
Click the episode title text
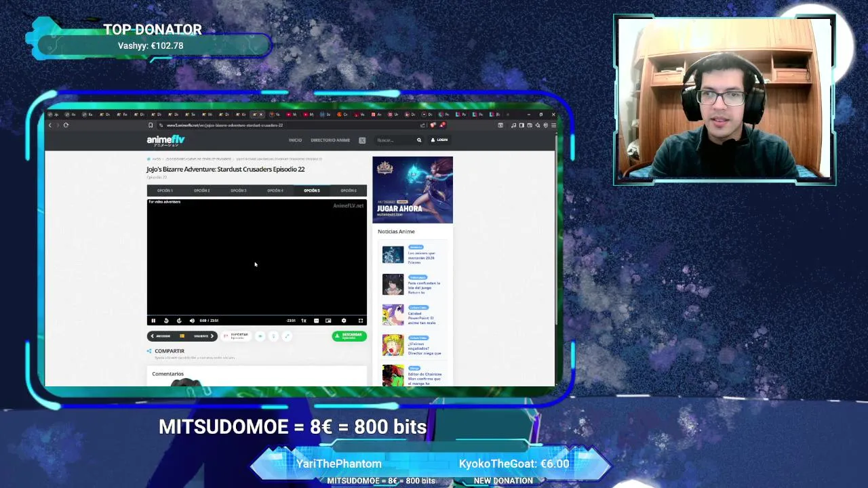(225, 169)
